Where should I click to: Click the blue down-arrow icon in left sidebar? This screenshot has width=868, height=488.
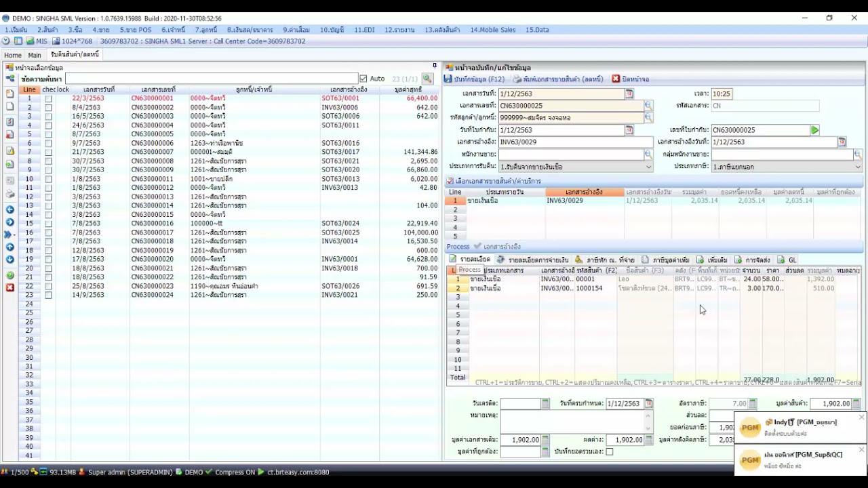(9, 260)
